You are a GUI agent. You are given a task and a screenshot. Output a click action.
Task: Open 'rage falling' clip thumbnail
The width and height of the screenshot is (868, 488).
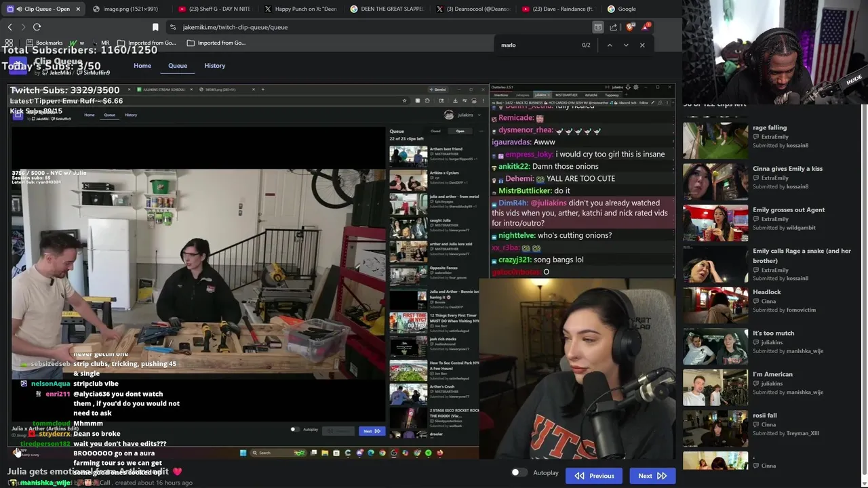tap(715, 140)
